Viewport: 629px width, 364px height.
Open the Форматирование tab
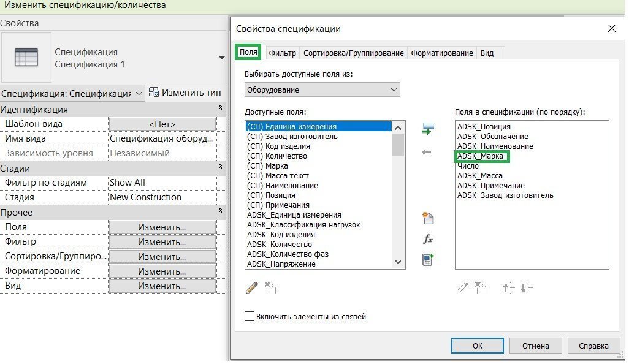(x=441, y=53)
